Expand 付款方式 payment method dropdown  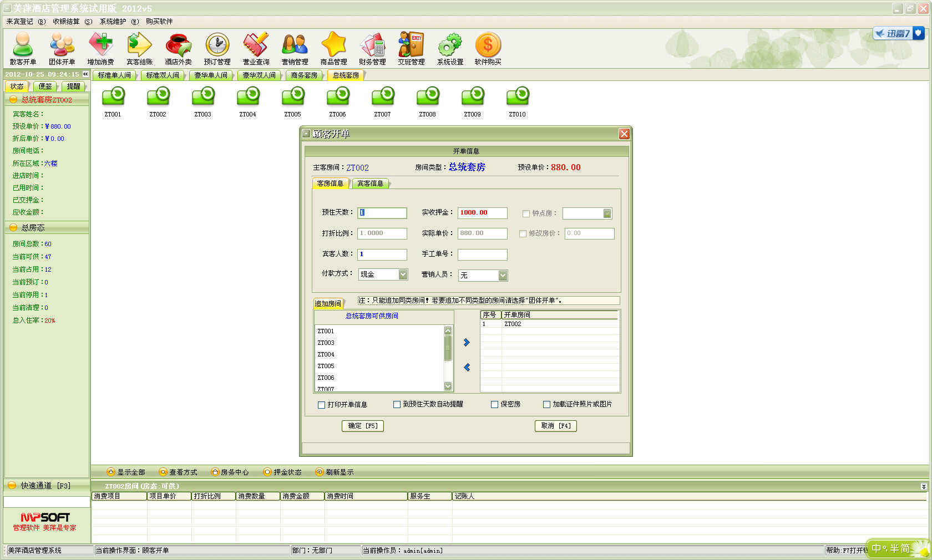pos(403,274)
